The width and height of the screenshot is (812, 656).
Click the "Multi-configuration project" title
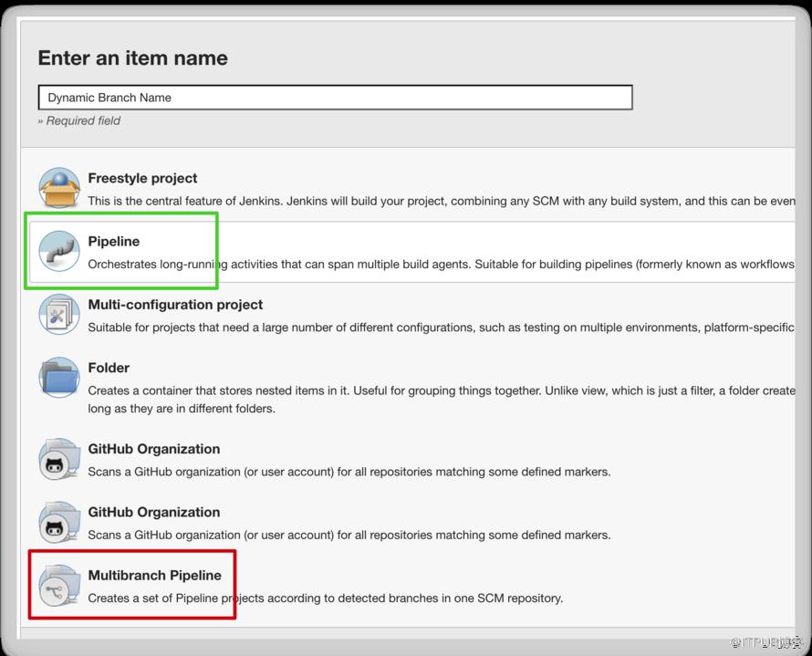point(175,305)
